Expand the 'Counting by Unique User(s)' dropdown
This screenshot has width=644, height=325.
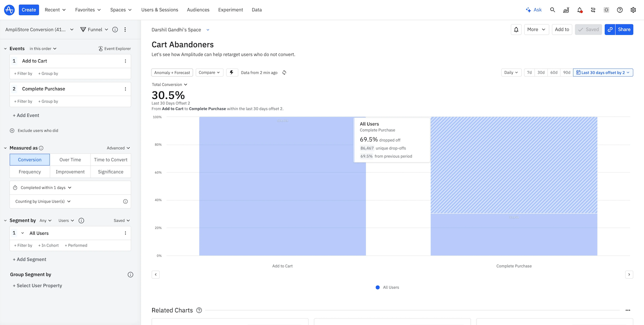coord(42,201)
